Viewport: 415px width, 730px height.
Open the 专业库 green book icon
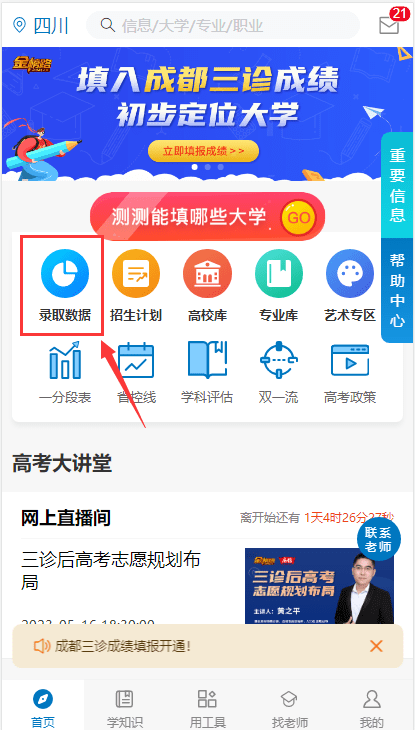click(x=279, y=273)
